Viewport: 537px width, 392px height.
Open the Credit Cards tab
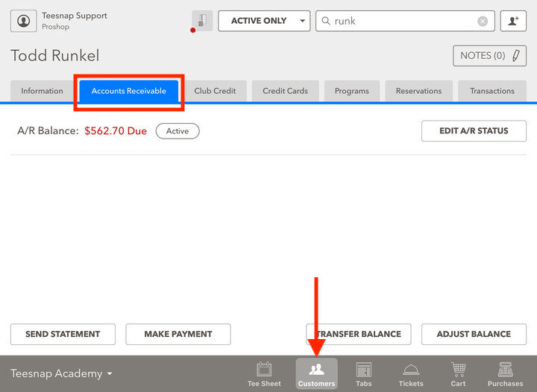[x=285, y=91]
